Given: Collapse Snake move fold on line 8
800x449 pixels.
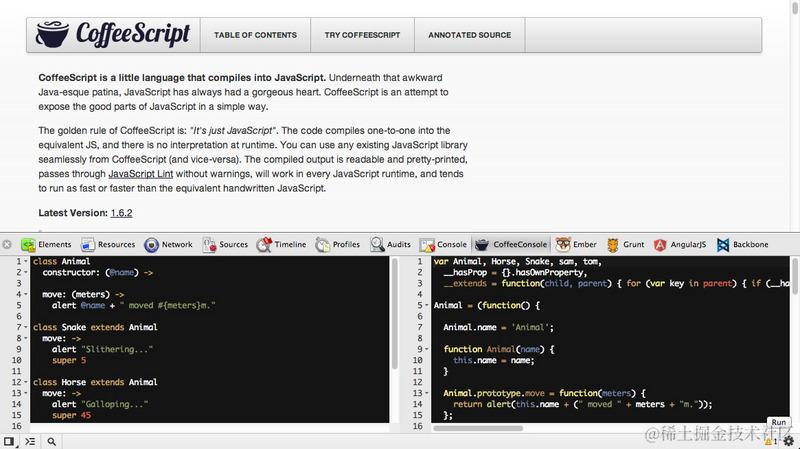Looking at the screenshot, I should pyautogui.click(x=26, y=338).
